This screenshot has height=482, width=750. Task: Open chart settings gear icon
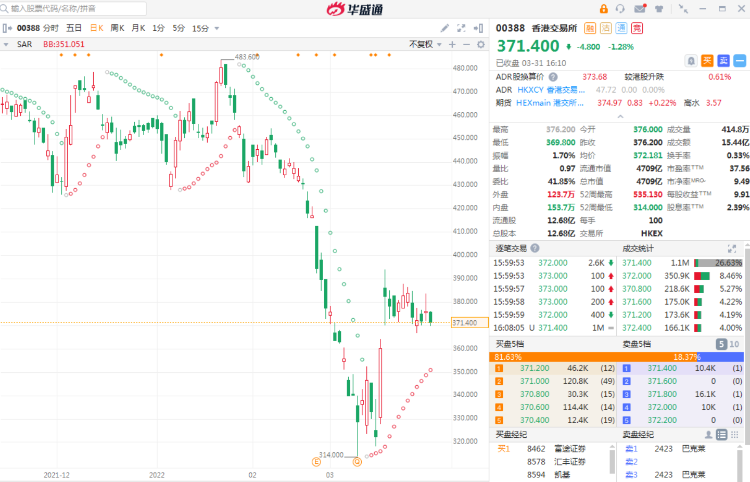point(481,44)
